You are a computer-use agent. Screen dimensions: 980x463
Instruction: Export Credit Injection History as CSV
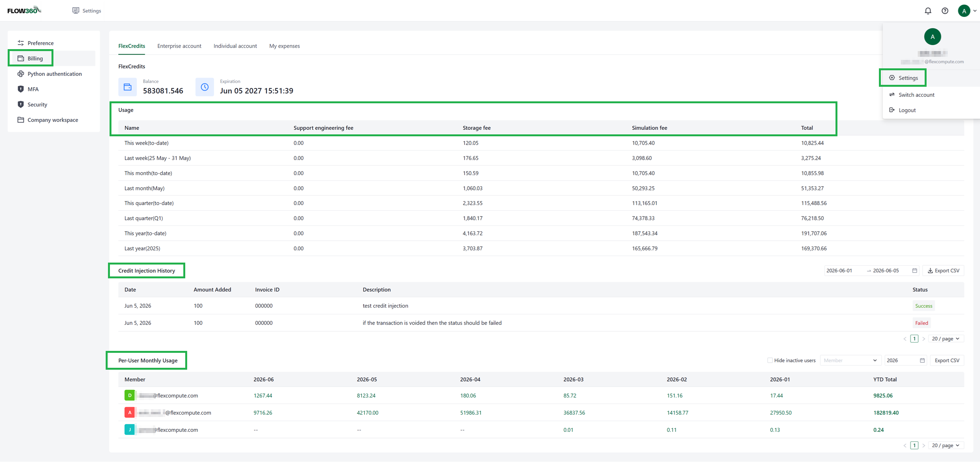(x=943, y=271)
